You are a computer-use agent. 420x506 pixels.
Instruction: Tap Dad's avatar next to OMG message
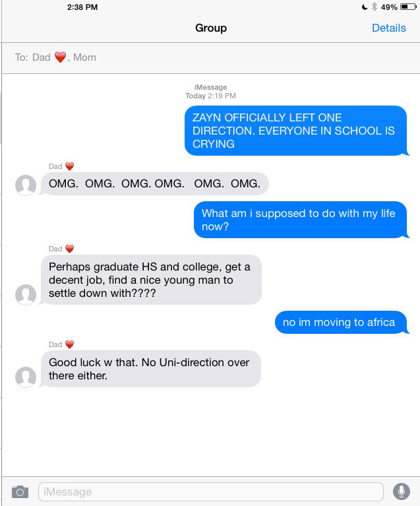click(x=26, y=185)
